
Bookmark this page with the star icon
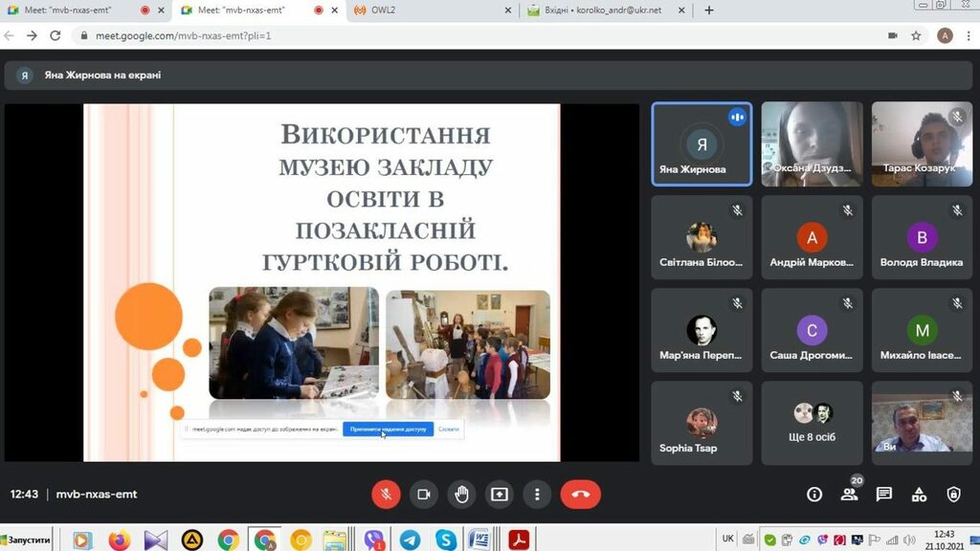(916, 35)
